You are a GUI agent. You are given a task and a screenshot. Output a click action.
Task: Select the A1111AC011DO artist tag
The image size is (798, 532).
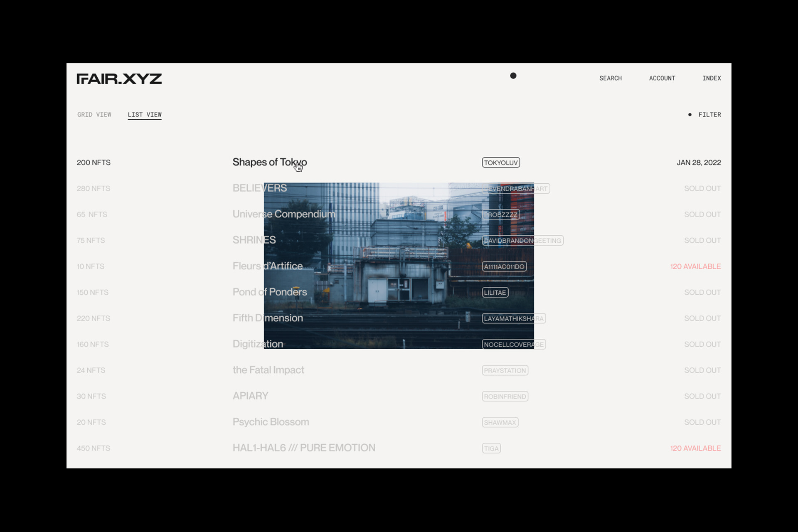(x=504, y=266)
